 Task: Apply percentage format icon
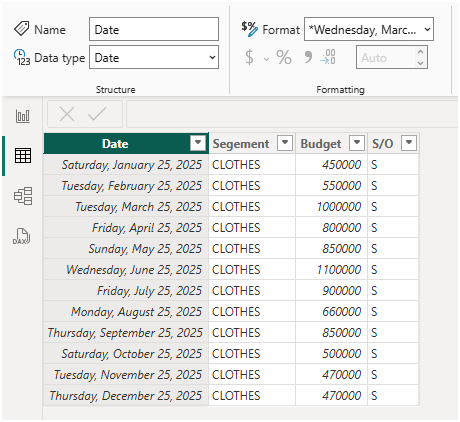[284, 57]
